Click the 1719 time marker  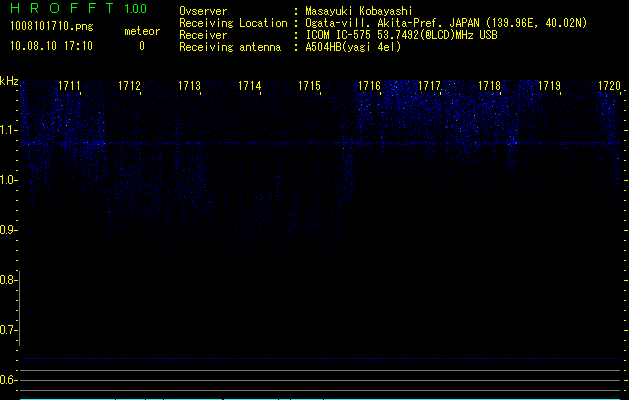549,86
